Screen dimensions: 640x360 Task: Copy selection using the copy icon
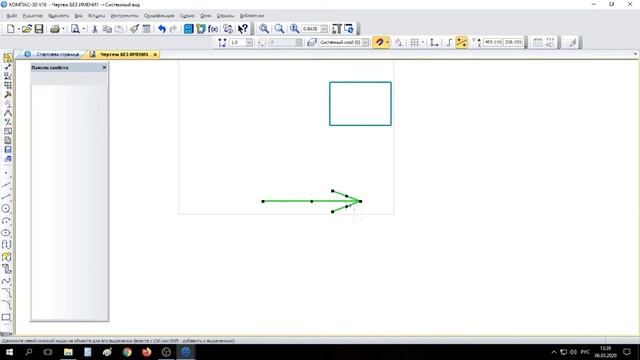(107, 29)
